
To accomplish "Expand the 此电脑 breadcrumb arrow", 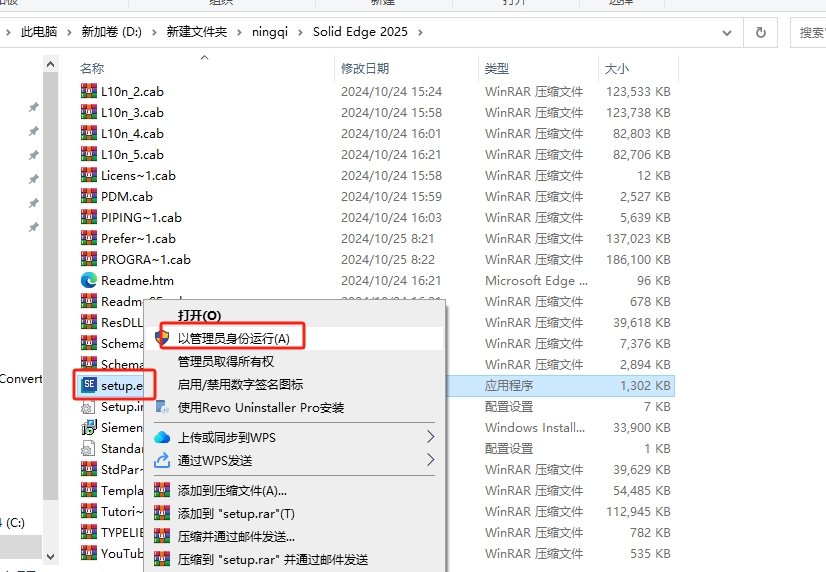I will tap(69, 32).
